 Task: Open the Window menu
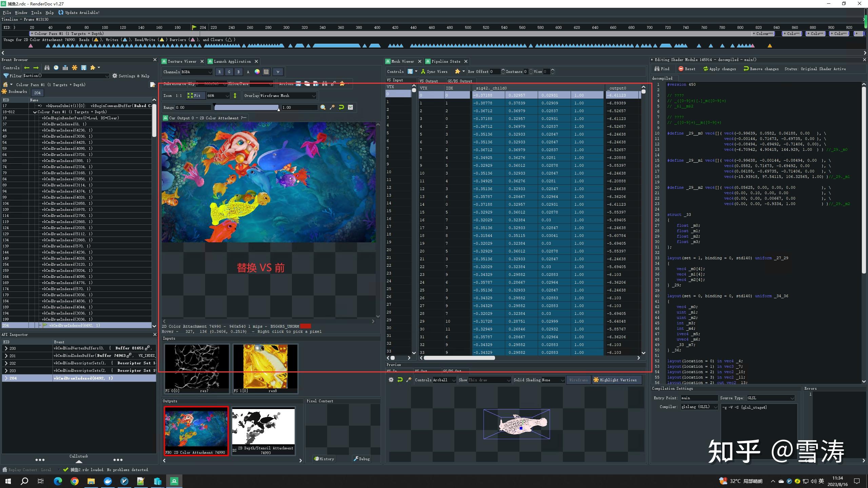(x=21, y=13)
